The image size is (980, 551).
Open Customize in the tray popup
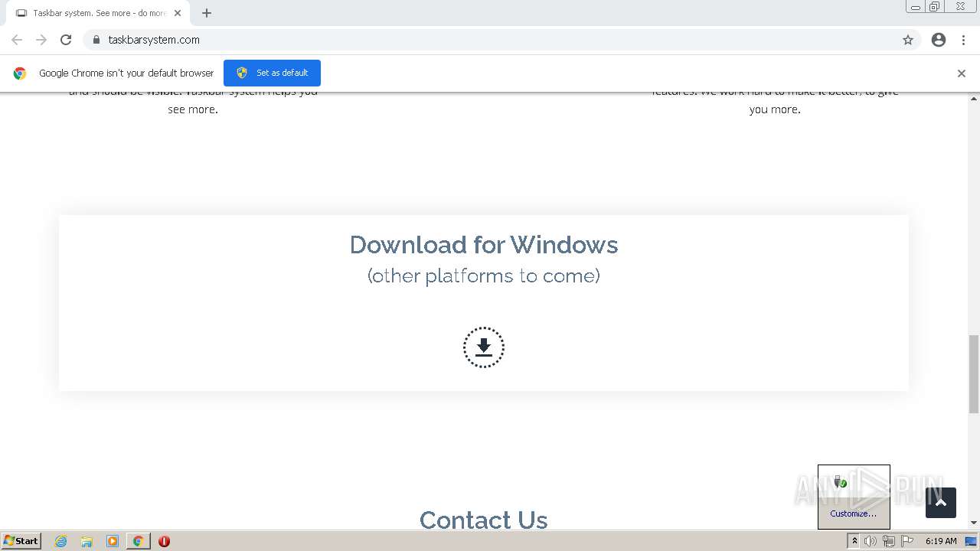pyautogui.click(x=854, y=514)
